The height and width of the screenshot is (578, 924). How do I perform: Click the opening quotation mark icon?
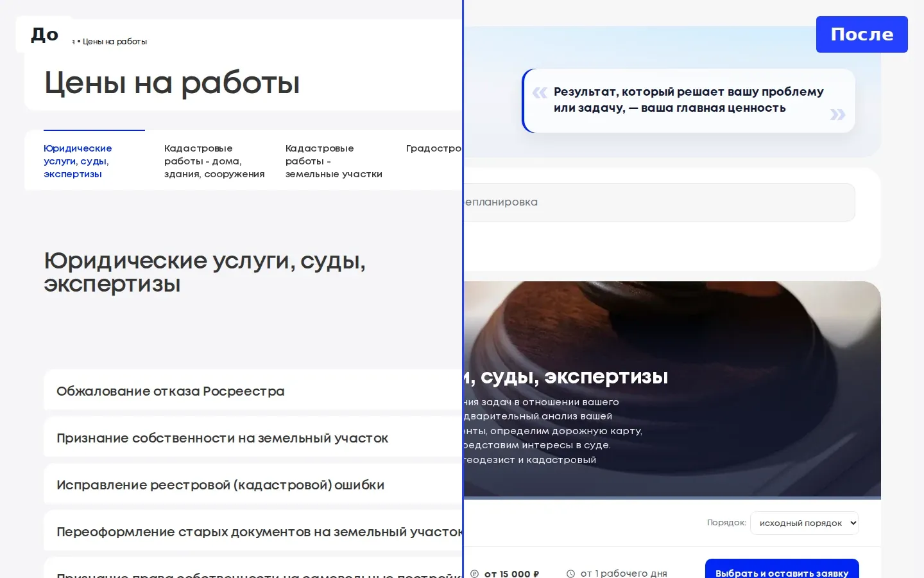(x=540, y=92)
